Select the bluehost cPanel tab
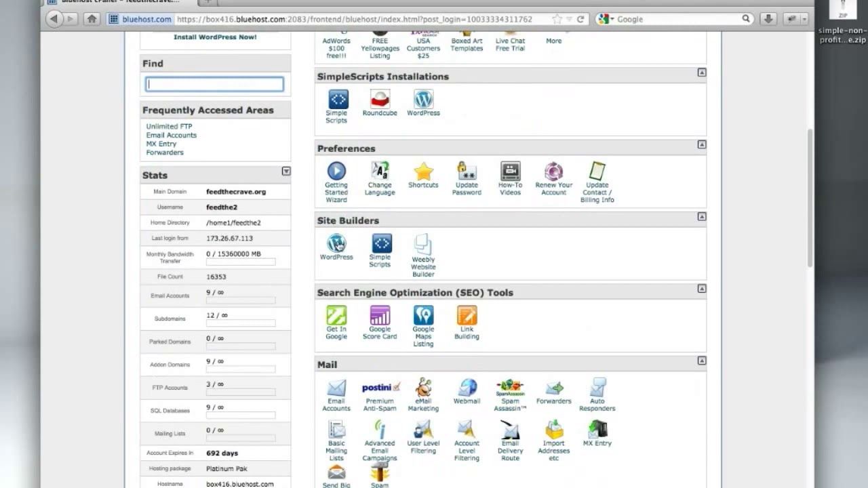The height and width of the screenshot is (488, 868). [x=119, y=3]
